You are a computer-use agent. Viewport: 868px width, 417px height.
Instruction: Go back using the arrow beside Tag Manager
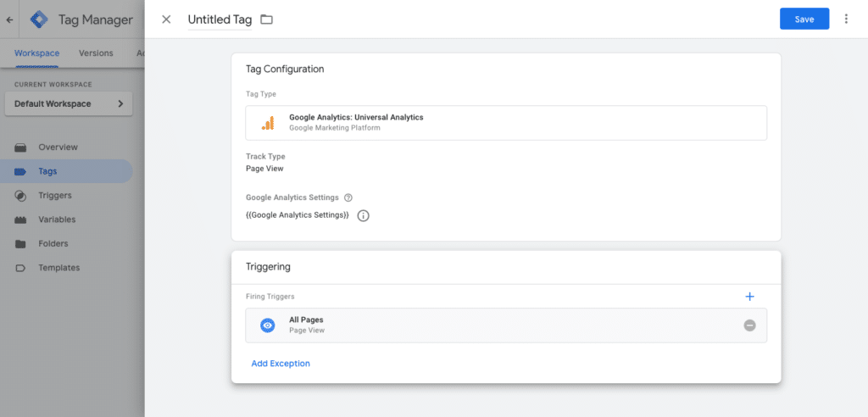click(x=9, y=19)
